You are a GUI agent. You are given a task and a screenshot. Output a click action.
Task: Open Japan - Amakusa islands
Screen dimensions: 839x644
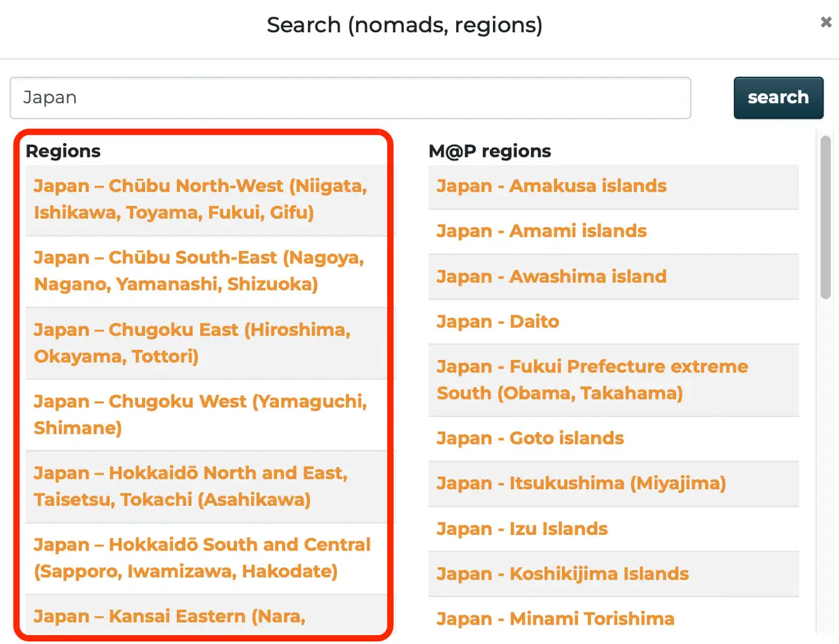click(x=551, y=186)
